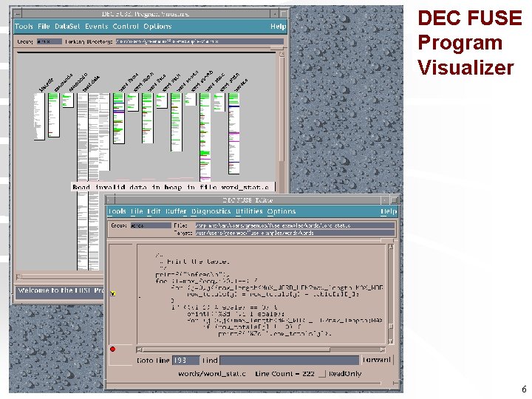Screen dimensions: 532x399
Task: Toggle the ReadOnly checkbox
Action: point(322,374)
